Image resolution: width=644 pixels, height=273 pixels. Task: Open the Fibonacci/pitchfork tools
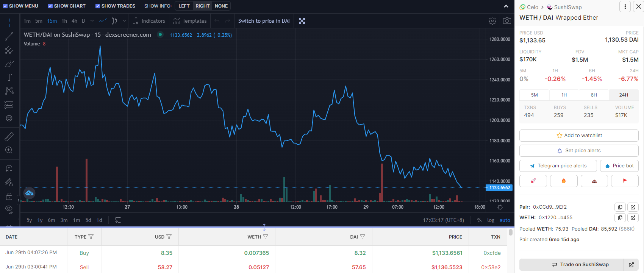pos(9,50)
